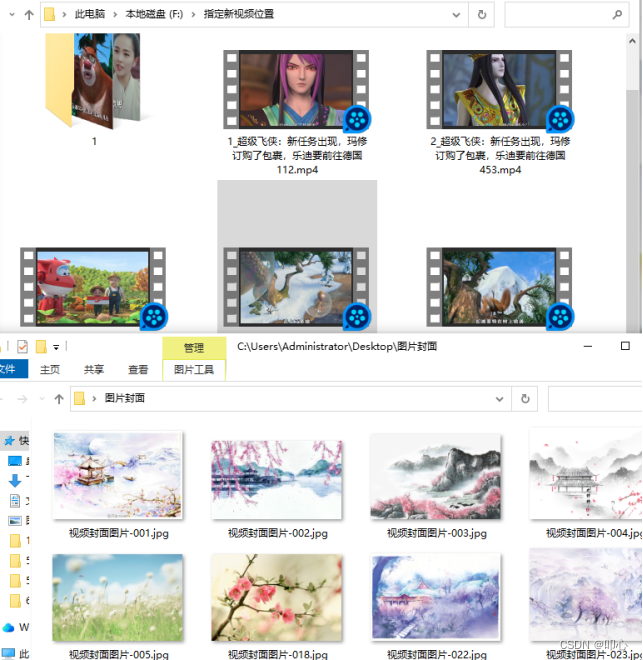This screenshot has height=660, width=643.
Task: Select the highlighted snowy scene video thumbnail
Action: (297, 287)
